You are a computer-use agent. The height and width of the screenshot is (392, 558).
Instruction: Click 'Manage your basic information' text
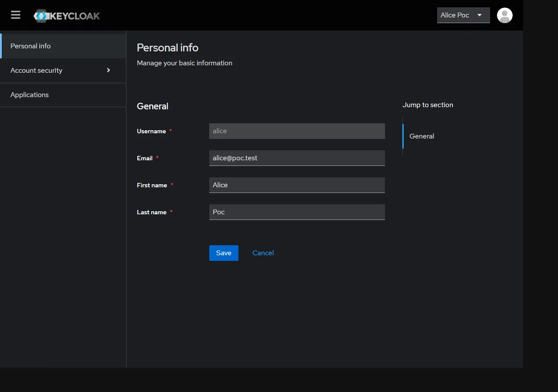tap(184, 63)
